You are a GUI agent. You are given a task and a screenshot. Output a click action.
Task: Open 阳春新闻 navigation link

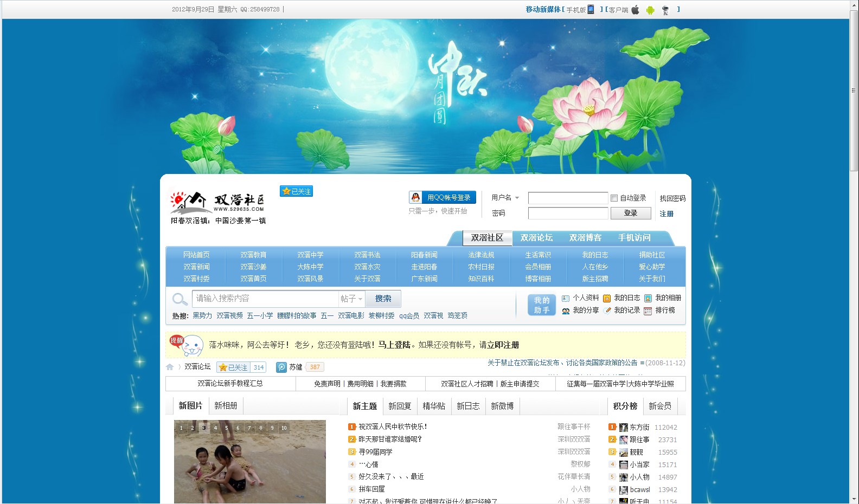point(424,255)
